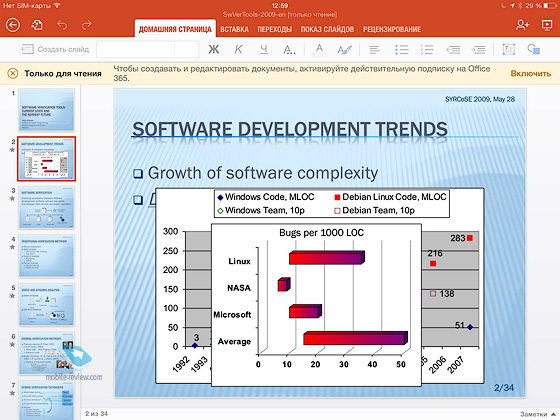
Task: Open the share/add person icon
Action: [522, 25]
